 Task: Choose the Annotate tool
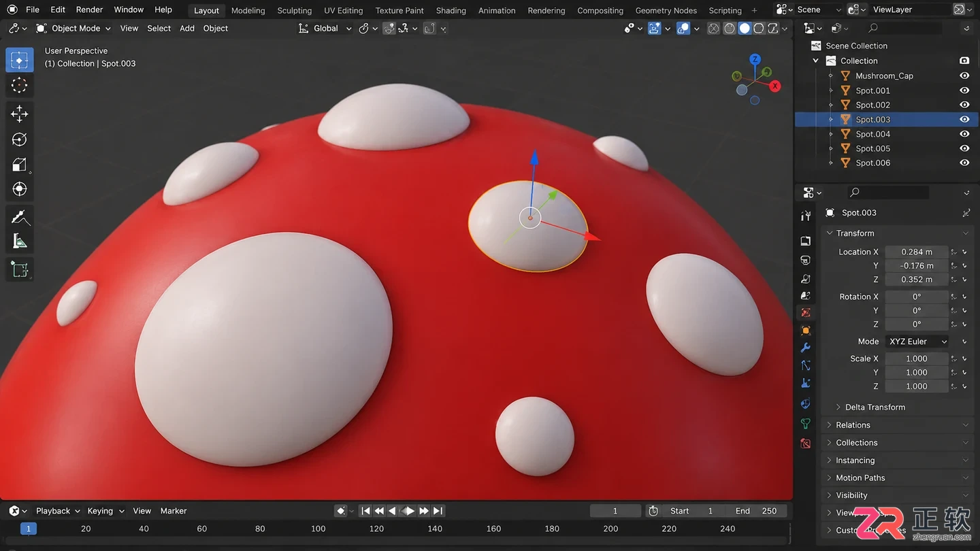click(x=20, y=218)
